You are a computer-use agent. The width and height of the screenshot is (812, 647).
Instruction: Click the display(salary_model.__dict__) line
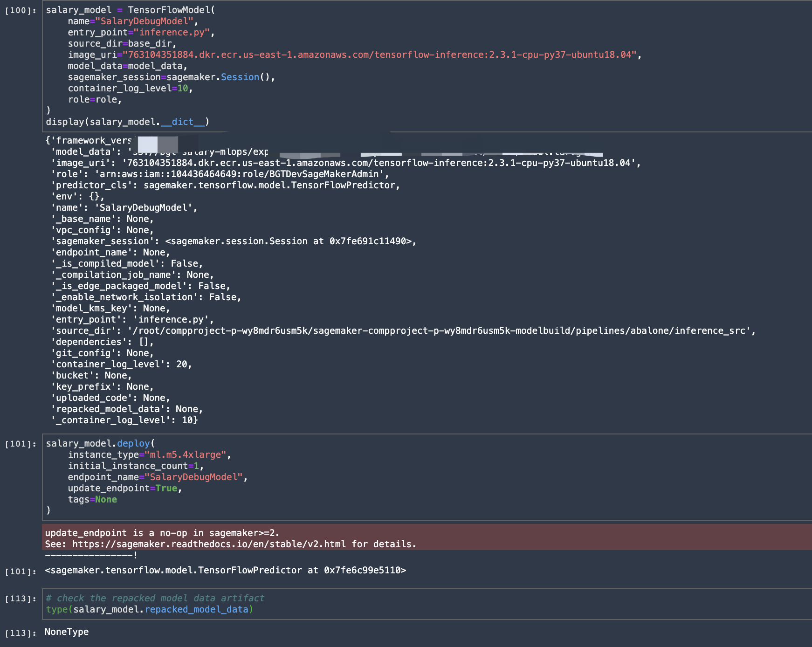[x=127, y=122]
